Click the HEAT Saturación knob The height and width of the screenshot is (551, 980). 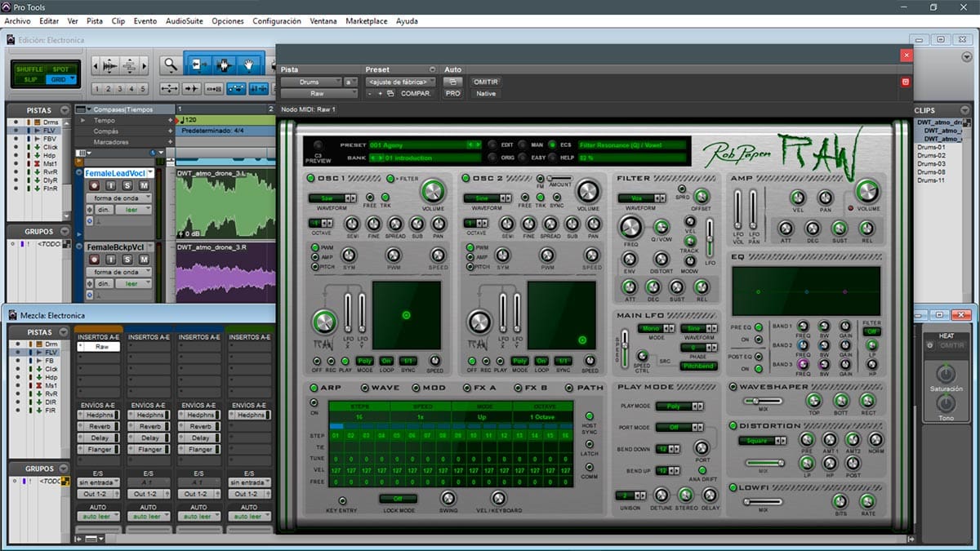click(x=945, y=374)
